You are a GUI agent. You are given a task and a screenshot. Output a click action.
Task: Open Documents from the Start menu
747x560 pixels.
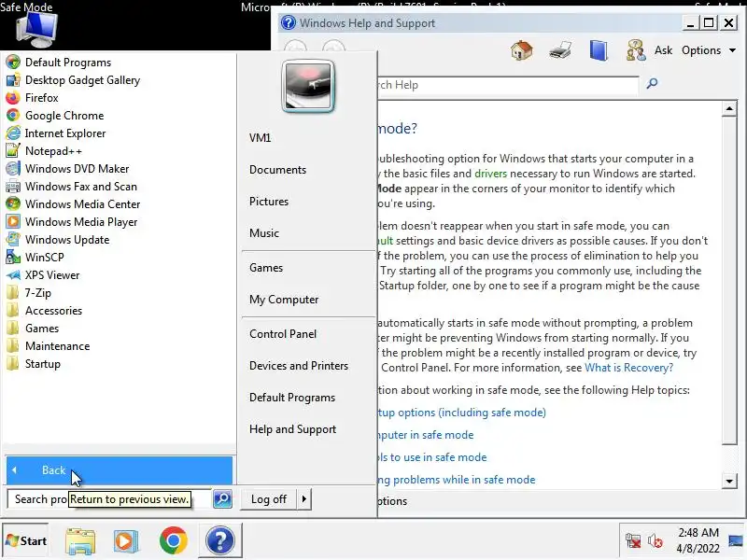277,170
